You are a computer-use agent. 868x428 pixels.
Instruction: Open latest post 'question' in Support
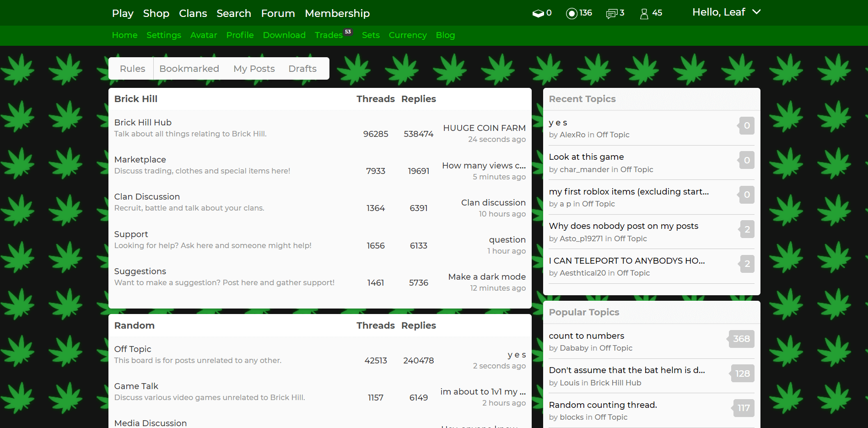507,240
